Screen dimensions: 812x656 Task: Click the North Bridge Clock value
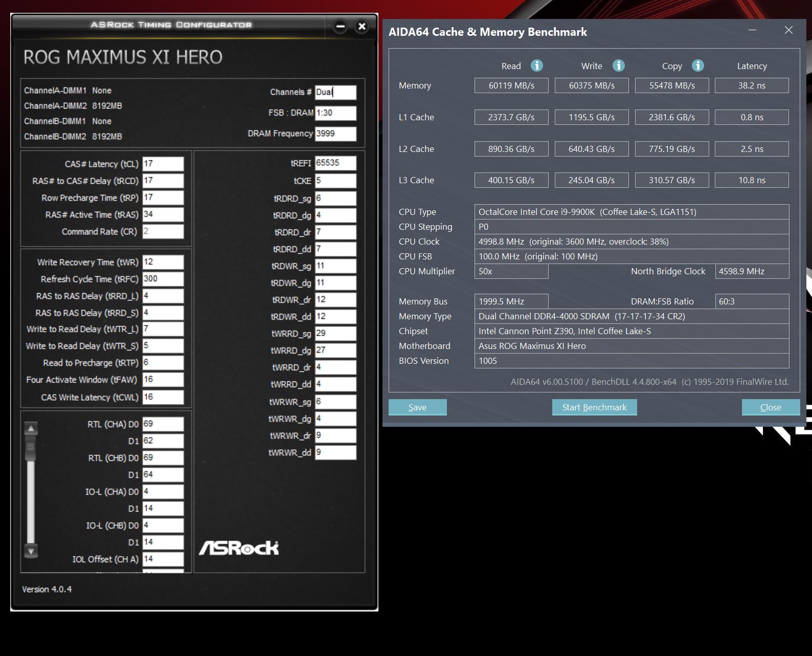click(x=752, y=271)
